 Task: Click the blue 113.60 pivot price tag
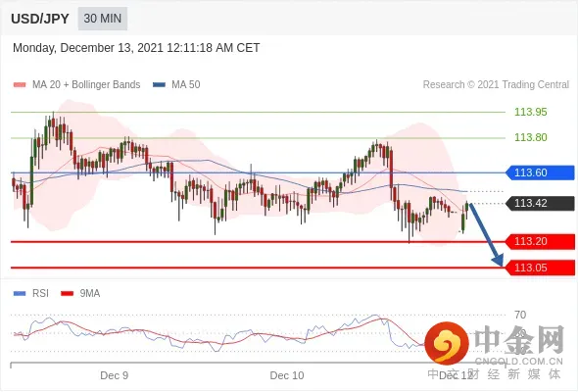coord(540,172)
